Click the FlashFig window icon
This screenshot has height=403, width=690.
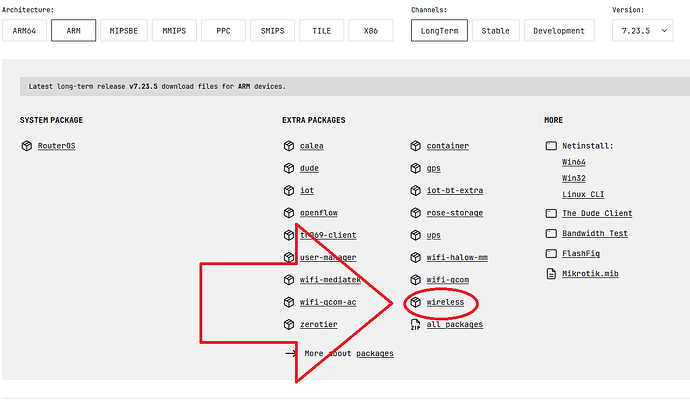[551, 254]
